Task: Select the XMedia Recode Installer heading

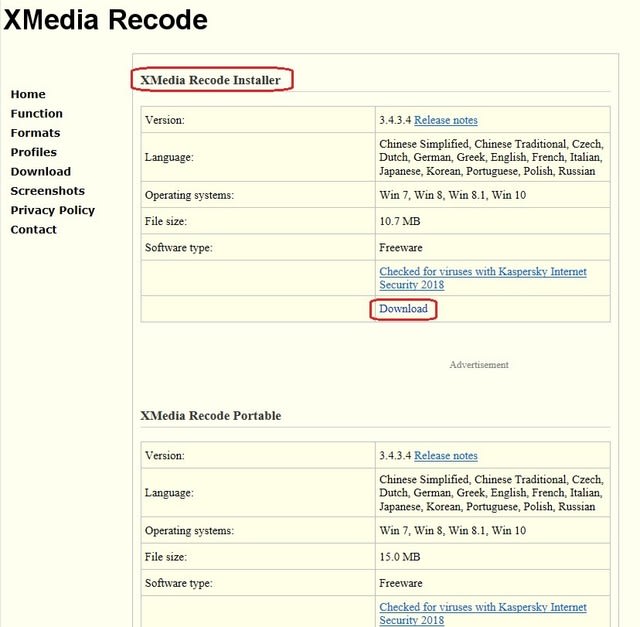Action: coord(211,80)
